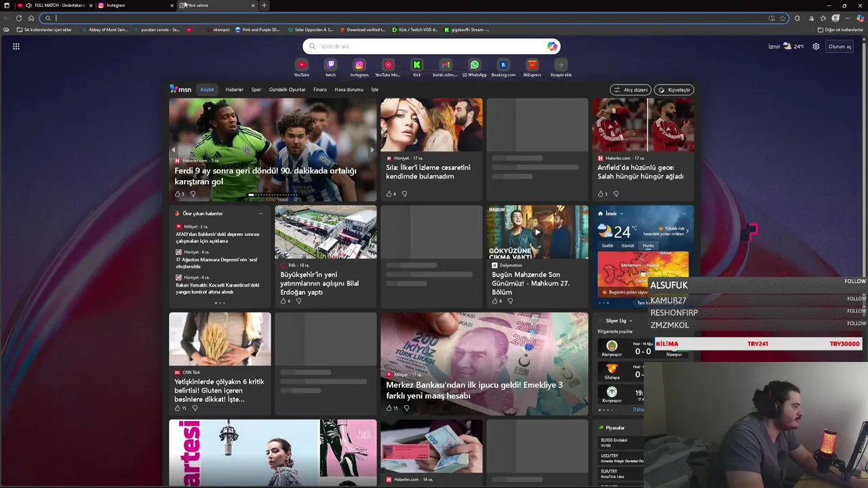Click the İzmir 24° weather indicator at top
The width and height of the screenshot is (868, 488).
pyautogui.click(x=786, y=47)
